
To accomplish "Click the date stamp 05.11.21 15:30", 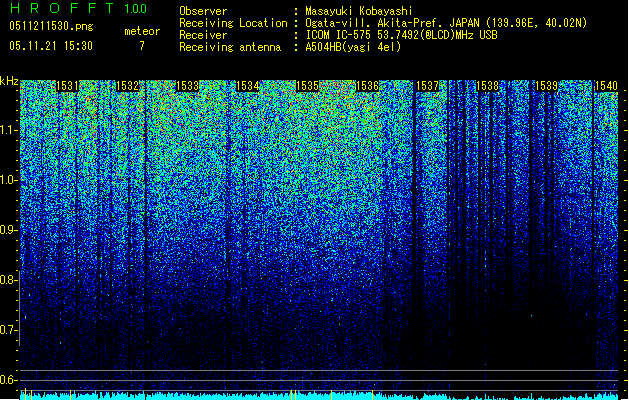I will coord(51,46).
